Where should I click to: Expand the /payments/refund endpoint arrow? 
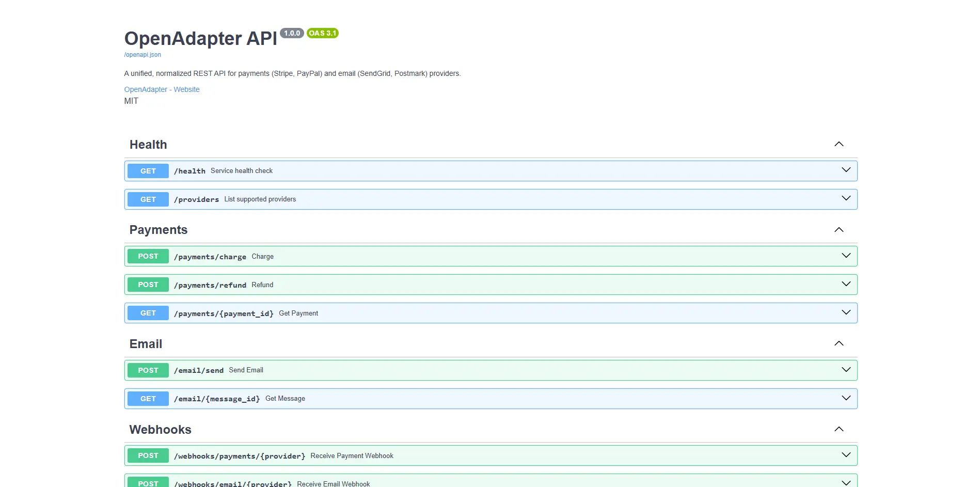[846, 284]
